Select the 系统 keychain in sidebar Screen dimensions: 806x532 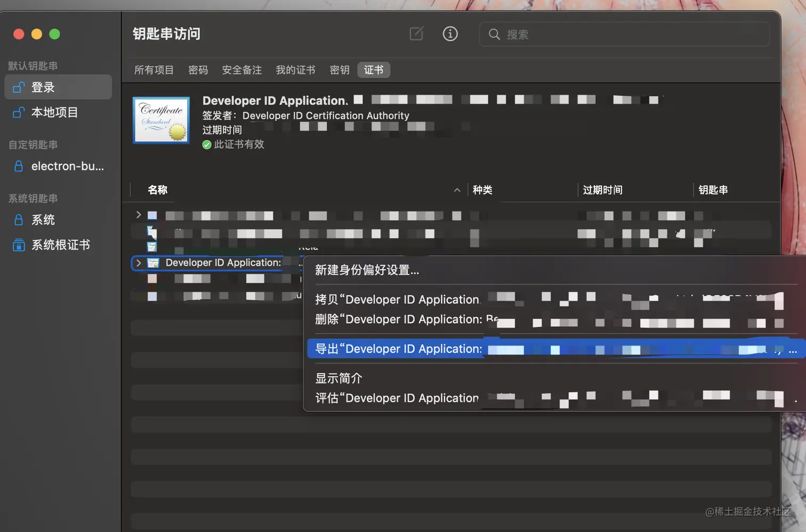click(x=58, y=220)
